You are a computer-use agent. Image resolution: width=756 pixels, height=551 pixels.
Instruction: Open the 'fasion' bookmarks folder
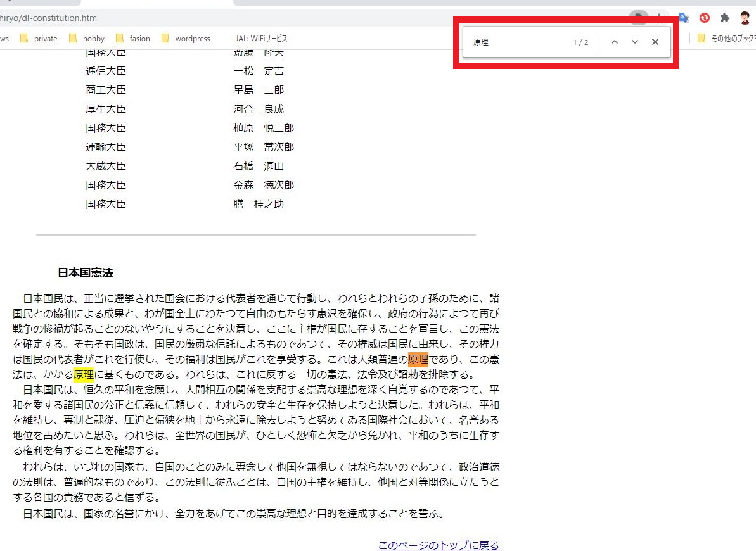point(133,39)
